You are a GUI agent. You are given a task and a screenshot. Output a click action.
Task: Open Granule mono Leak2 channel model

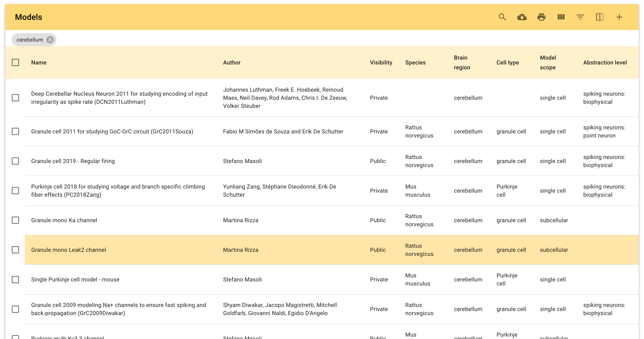pyautogui.click(x=68, y=250)
